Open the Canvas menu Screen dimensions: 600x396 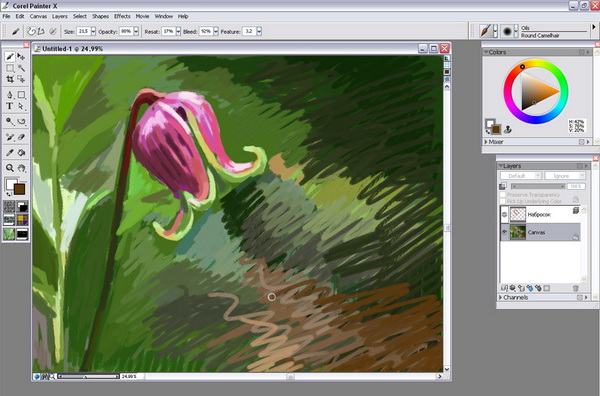tap(38, 16)
